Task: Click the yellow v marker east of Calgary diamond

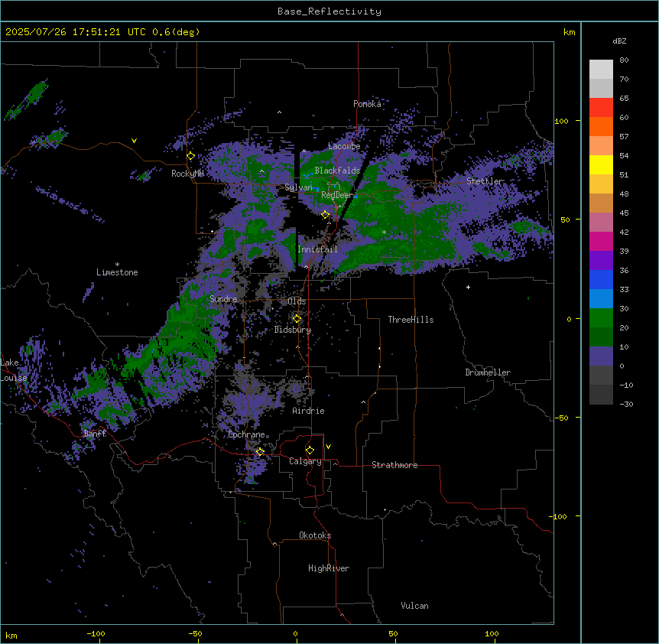Action: coord(328,447)
